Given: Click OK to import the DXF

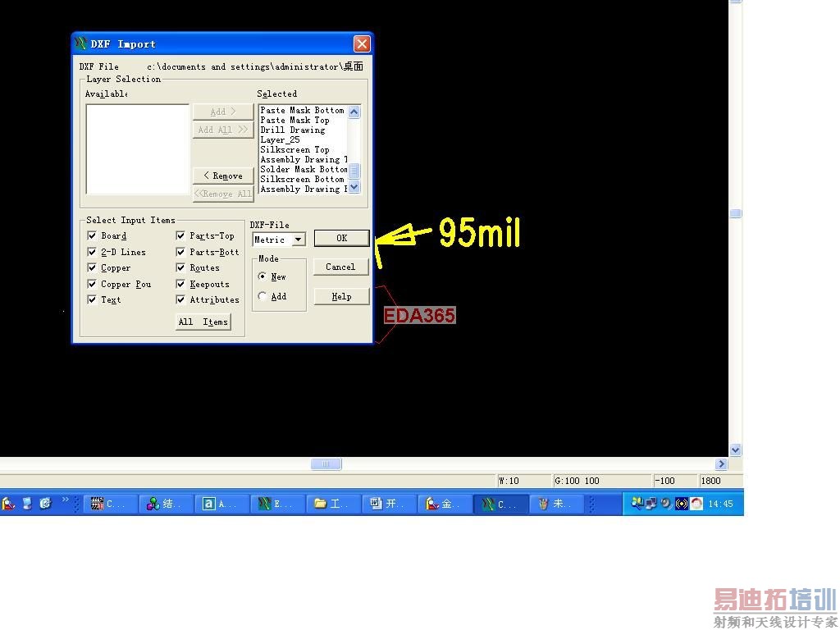Looking at the screenshot, I should [342, 239].
